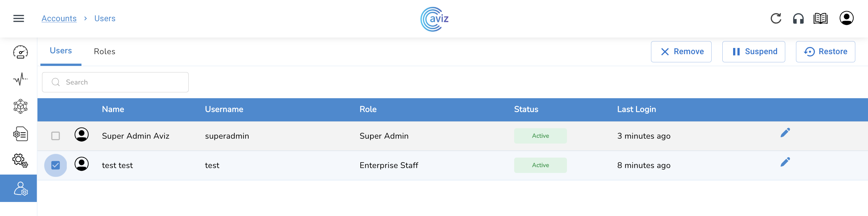The image size is (868, 216).
Task: Open support via the headset icon
Action: (x=798, y=19)
